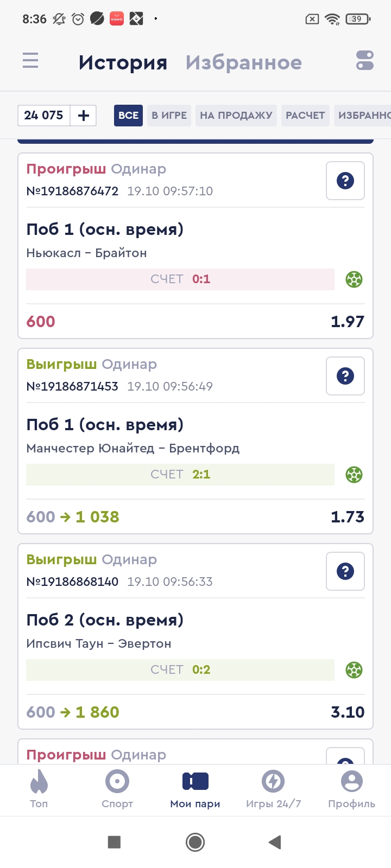Open the Спорт section
This screenshot has height=868, width=391.
pos(117,789)
